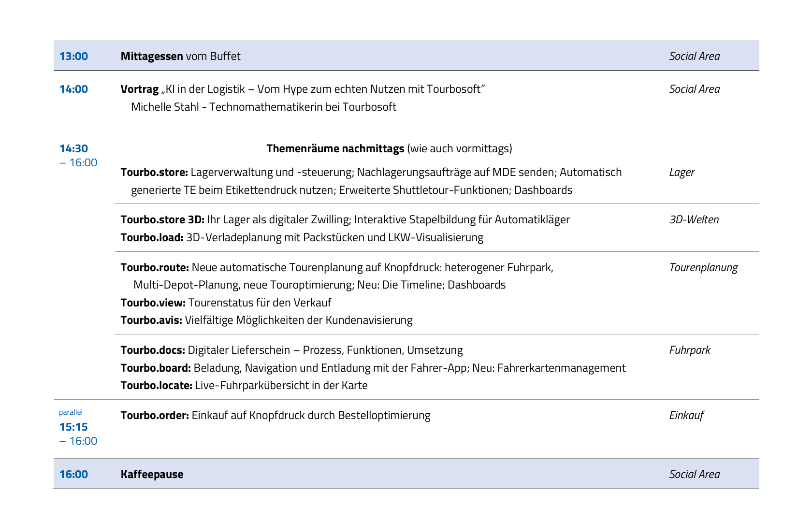
Task: Click the Tourbo.order: label
Action: [155, 415]
